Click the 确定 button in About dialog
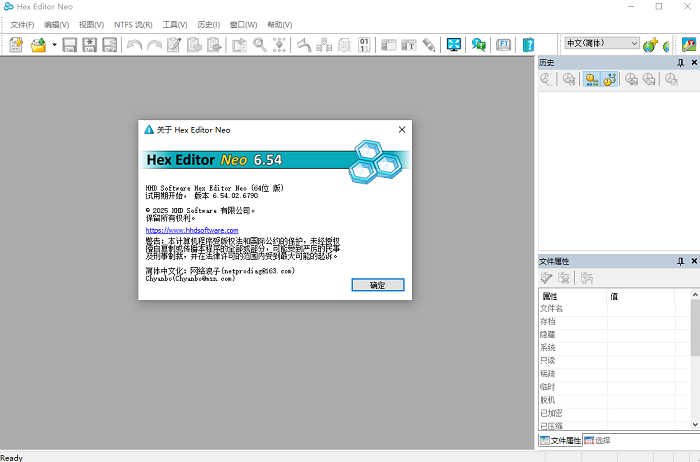Image resolution: width=700 pixels, height=462 pixels. click(x=377, y=285)
